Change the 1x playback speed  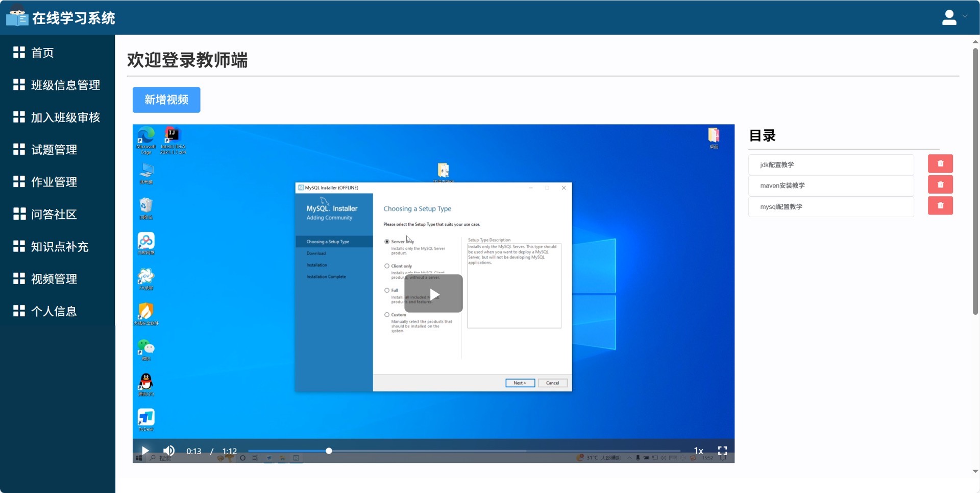pyautogui.click(x=698, y=451)
